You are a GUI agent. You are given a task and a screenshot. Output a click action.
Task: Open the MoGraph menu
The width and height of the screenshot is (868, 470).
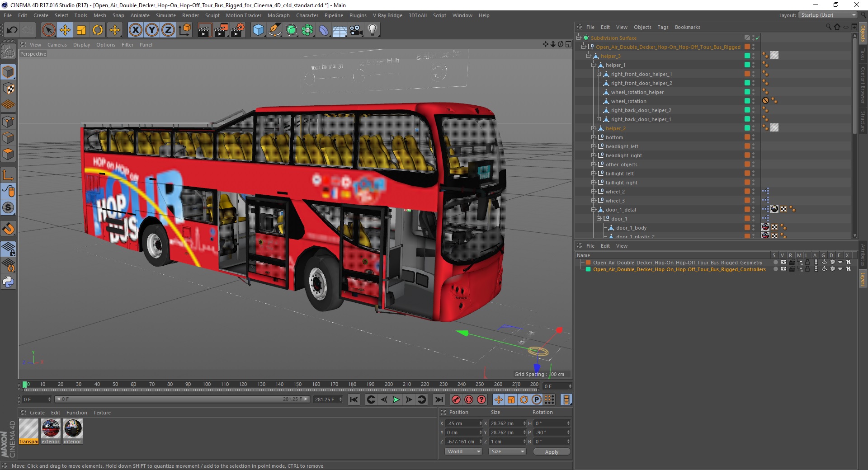tap(278, 15)
